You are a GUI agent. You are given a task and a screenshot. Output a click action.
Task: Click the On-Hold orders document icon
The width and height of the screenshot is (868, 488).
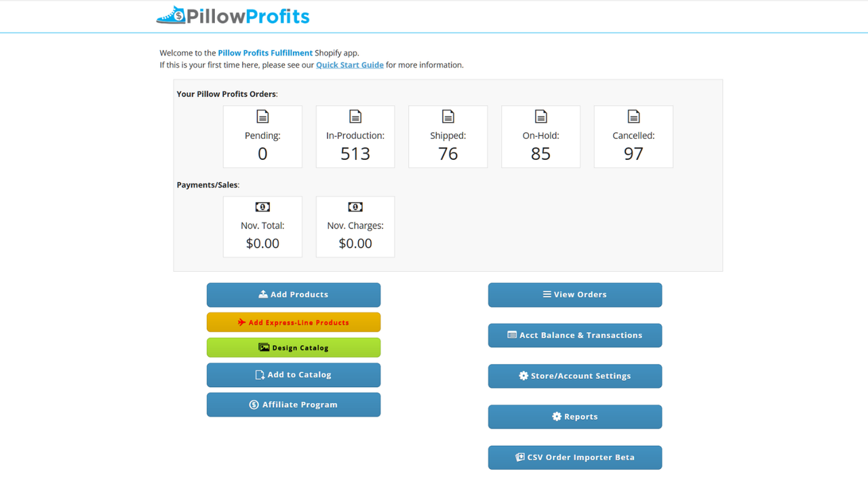540,117
